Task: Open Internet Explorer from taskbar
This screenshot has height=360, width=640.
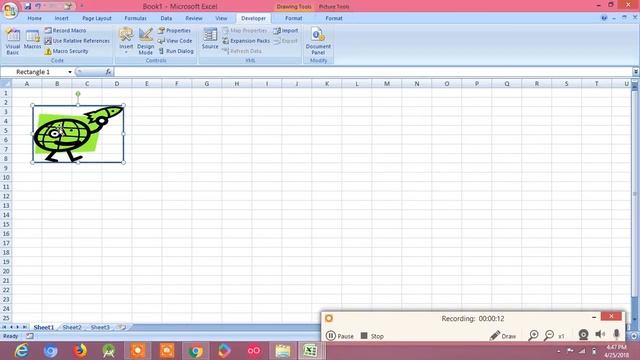Action: point(21,351)
